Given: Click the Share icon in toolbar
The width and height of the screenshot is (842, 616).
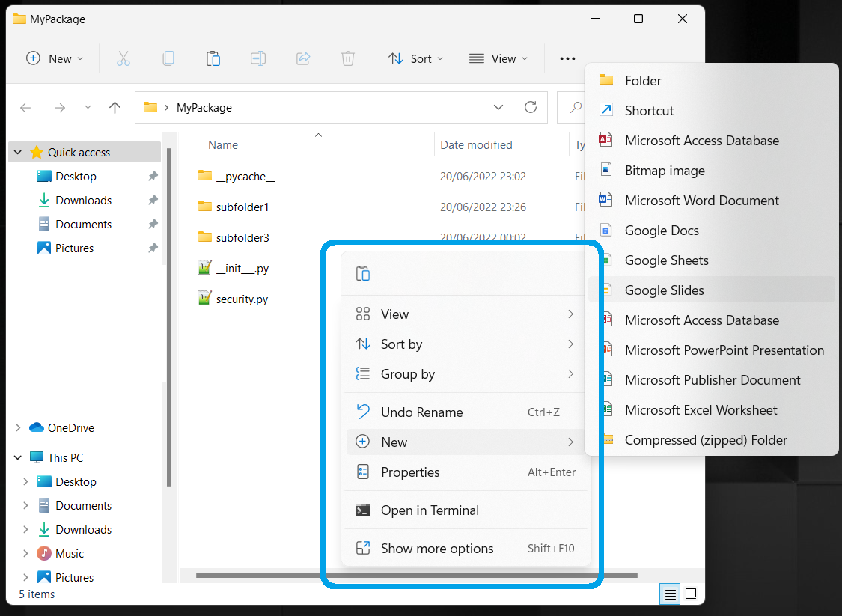Looking at the screenshot, I should [x=303, y=58].
